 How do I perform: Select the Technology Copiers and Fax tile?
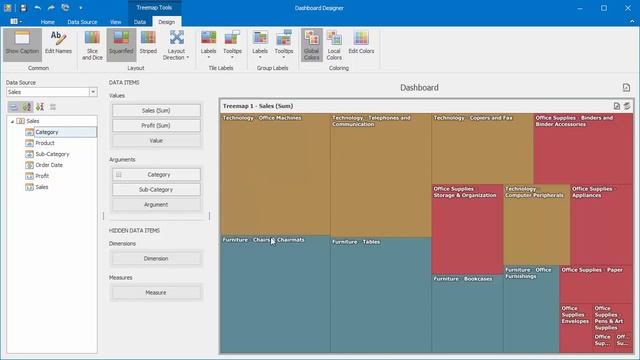click(x=482, y=149)
